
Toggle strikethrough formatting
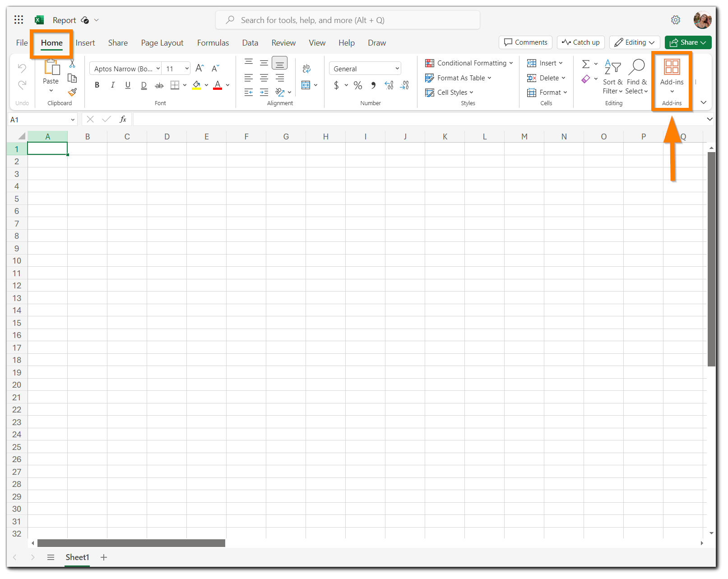click(x=159, y=85)
